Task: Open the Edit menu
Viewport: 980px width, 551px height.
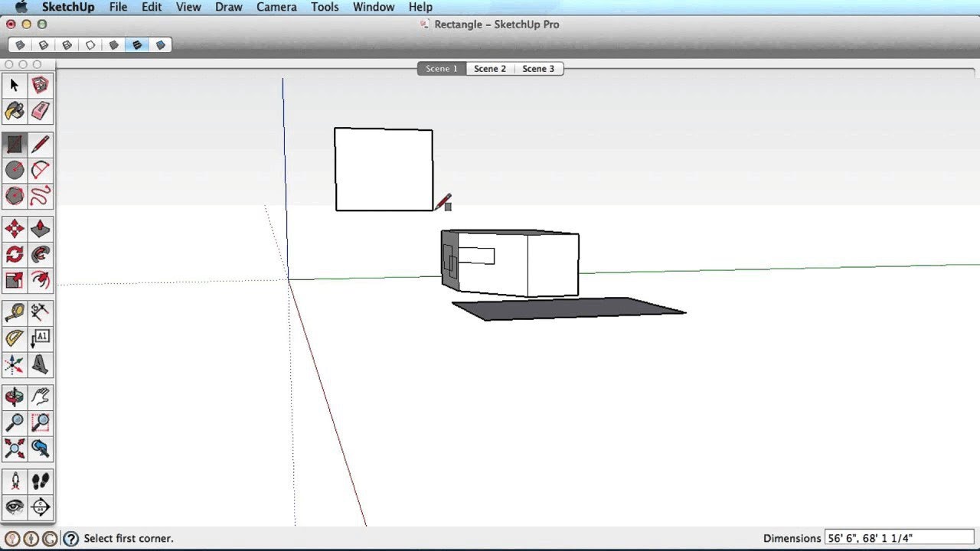Action: pyautogui.click(x=152, y=7)
